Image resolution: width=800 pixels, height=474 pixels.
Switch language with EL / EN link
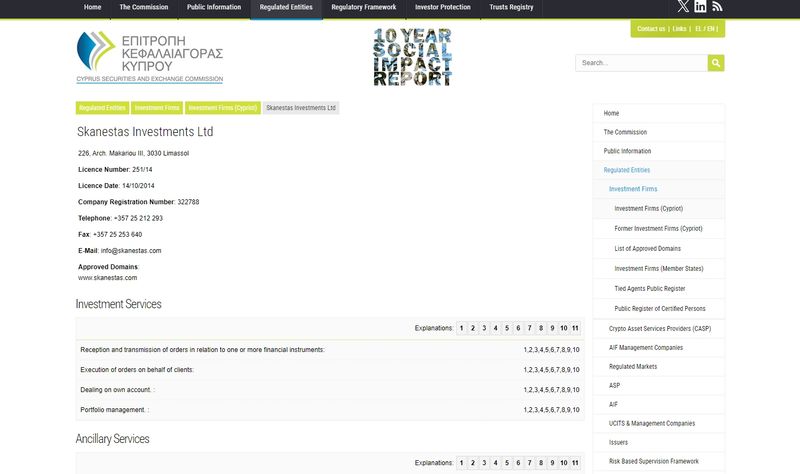tap(704, 29)
